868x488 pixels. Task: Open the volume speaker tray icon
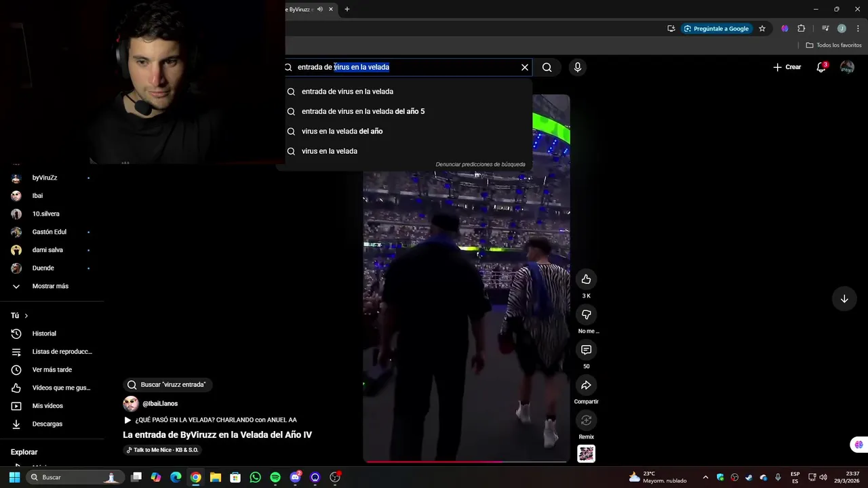[823, 477]
